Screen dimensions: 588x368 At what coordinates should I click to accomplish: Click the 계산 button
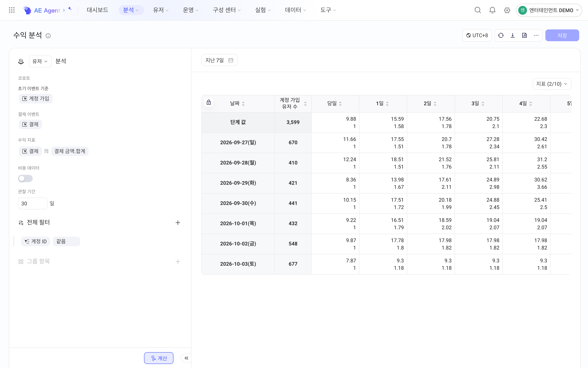coord(159,358)
